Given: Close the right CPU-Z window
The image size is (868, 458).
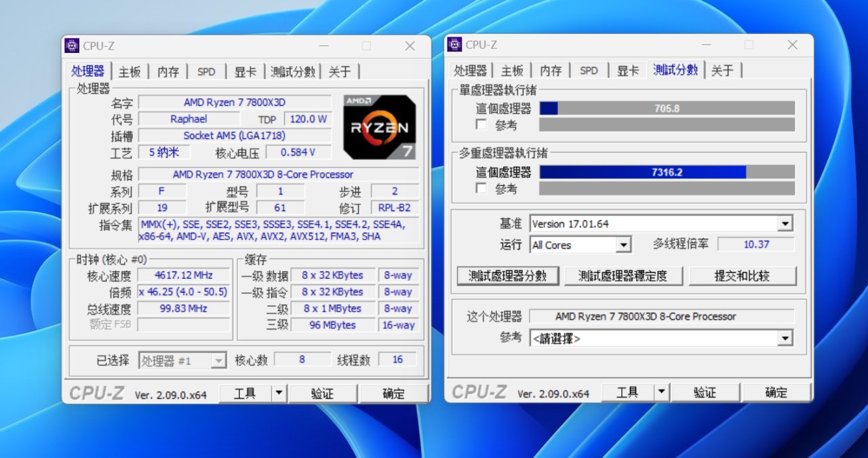Looking at the screenshot, I should [x=792, y=45].
